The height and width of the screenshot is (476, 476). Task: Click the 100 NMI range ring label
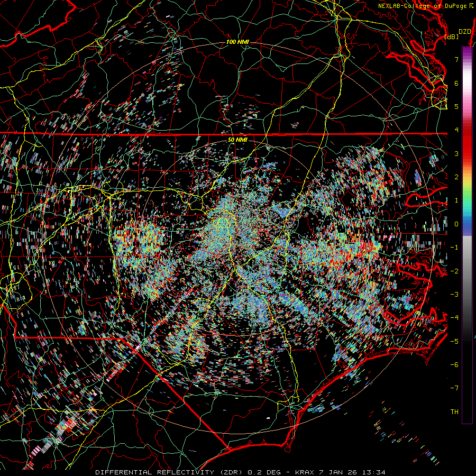click(x=237, y=42)
